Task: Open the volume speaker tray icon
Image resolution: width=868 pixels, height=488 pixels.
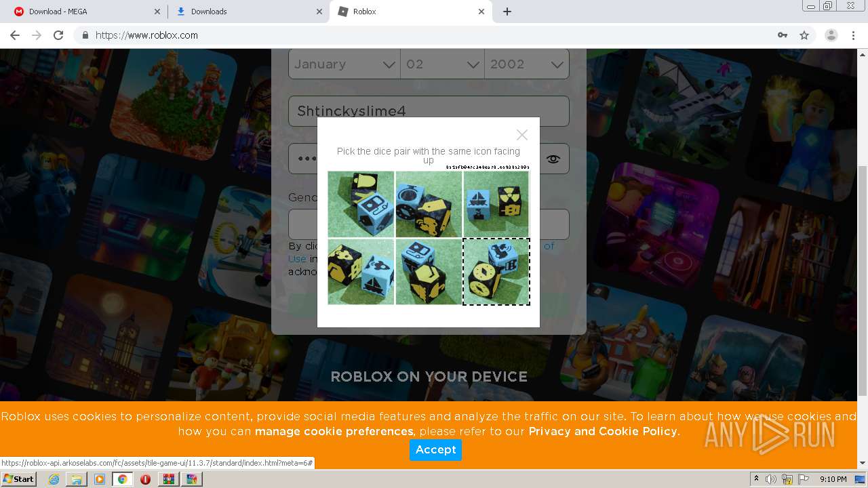Action: (771, 479)
